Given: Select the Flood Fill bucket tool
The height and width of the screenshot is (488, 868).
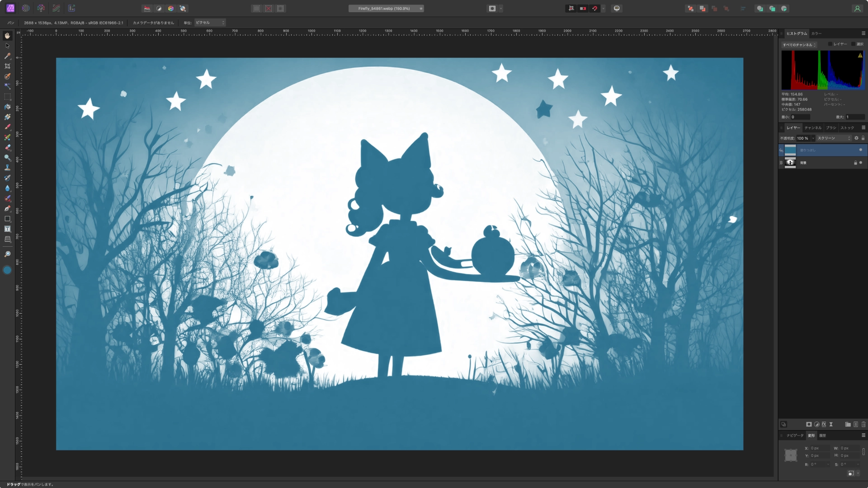Looking at the screenshot, I should [x=7, y=107].
